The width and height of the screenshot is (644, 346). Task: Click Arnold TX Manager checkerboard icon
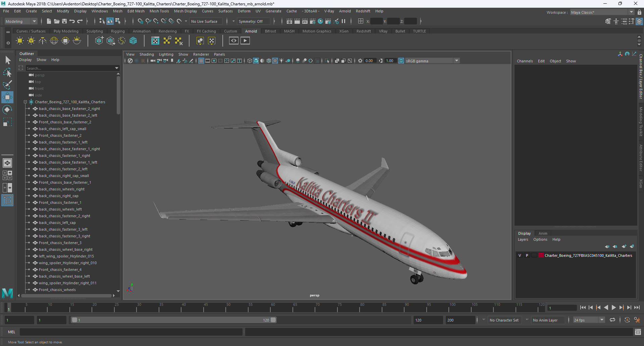155,41
